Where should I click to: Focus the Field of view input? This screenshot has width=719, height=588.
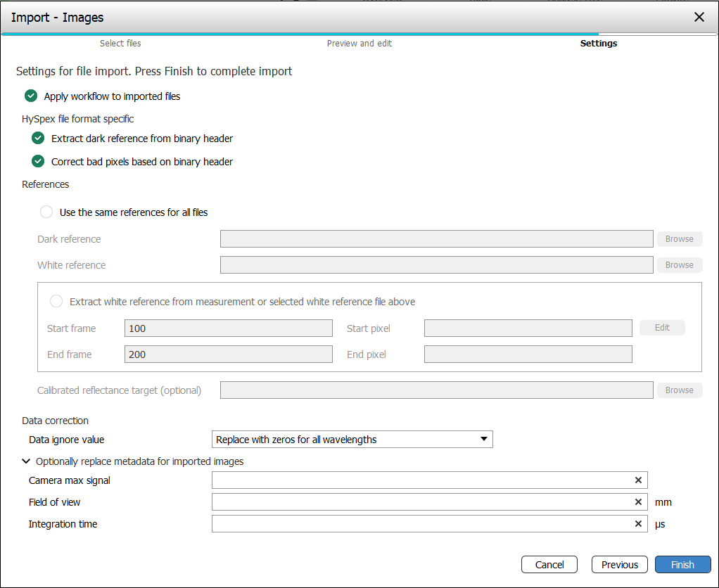click(x=421, y=502)
